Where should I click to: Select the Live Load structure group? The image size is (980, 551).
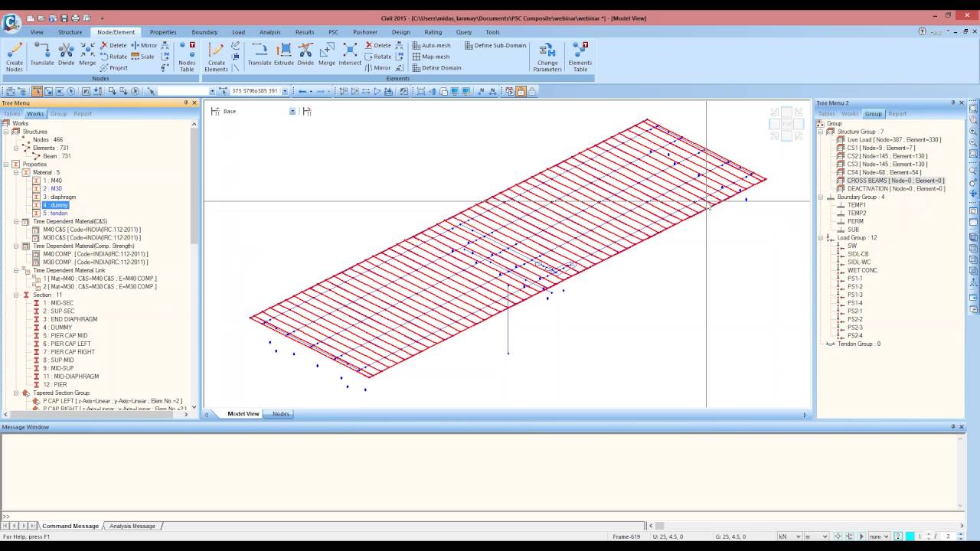[893, 140]
